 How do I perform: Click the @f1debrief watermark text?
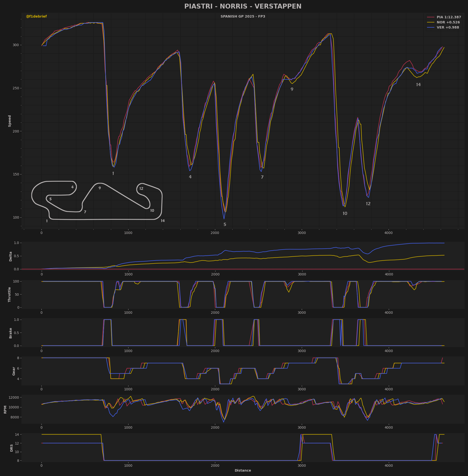(x=36, y=17)
